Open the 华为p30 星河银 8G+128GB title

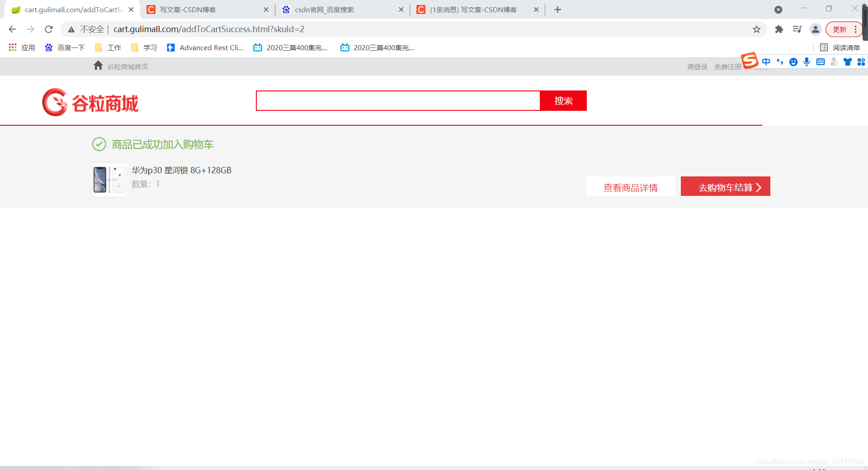tap(181, 170)
